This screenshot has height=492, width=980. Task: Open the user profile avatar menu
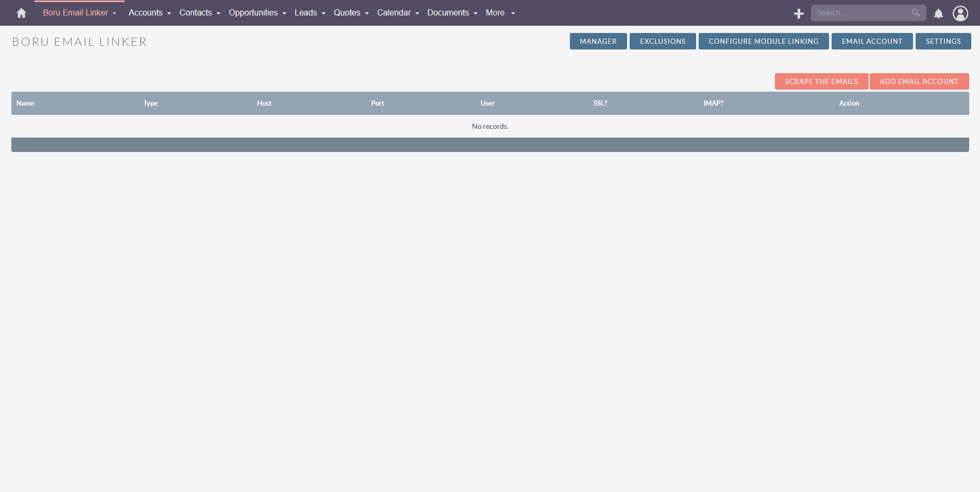[960, 13]
